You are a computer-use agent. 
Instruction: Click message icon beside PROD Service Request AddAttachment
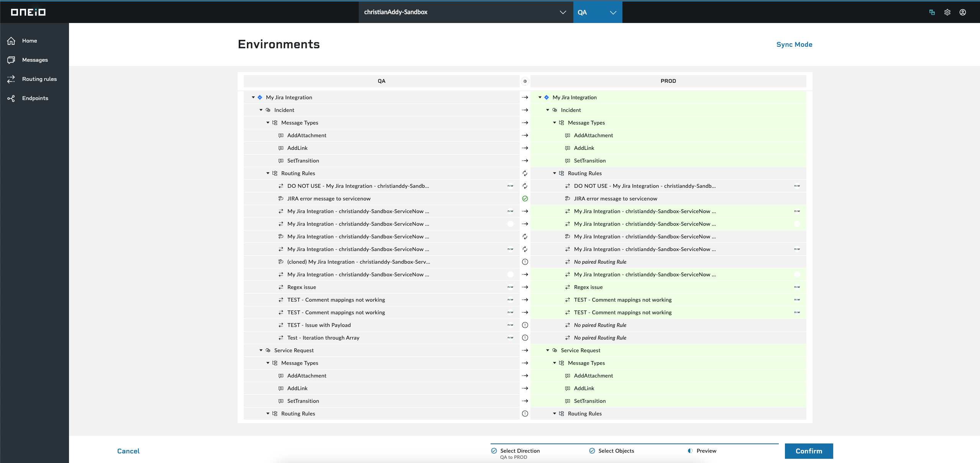(568, 376)
